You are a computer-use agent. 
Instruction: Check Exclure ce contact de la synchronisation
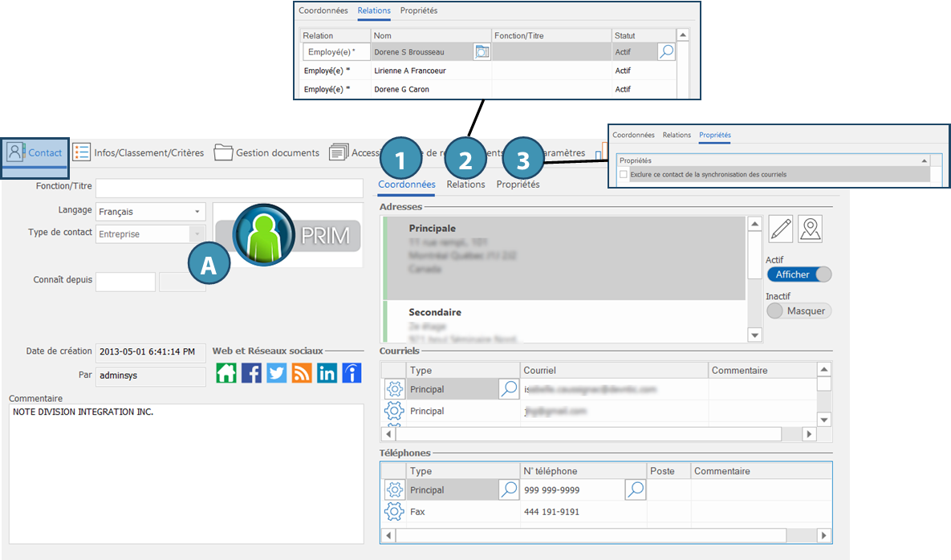(x=624, y=174)
